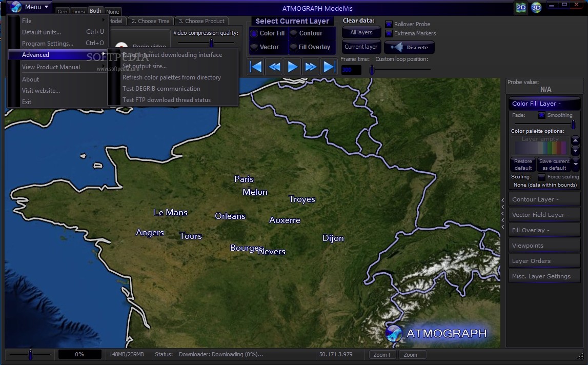Open dropdown arrow beside Save current as default
588x365 pixels.
(576, 164)
